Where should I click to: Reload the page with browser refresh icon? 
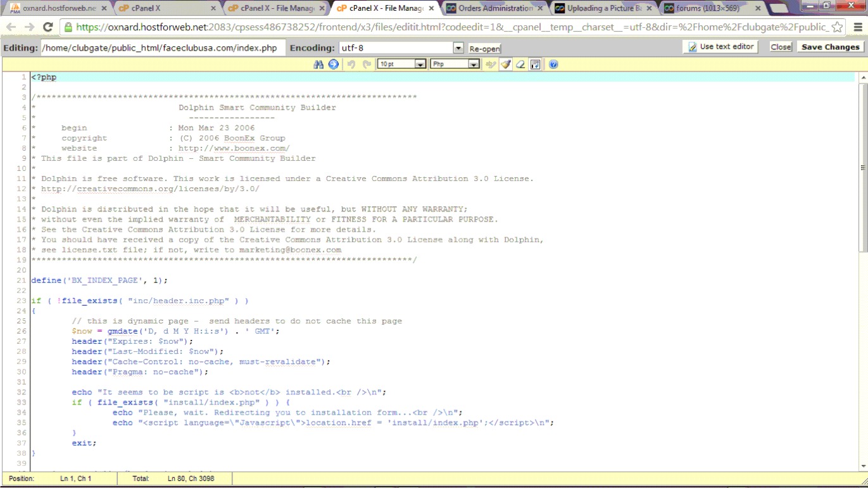point(47,27)
